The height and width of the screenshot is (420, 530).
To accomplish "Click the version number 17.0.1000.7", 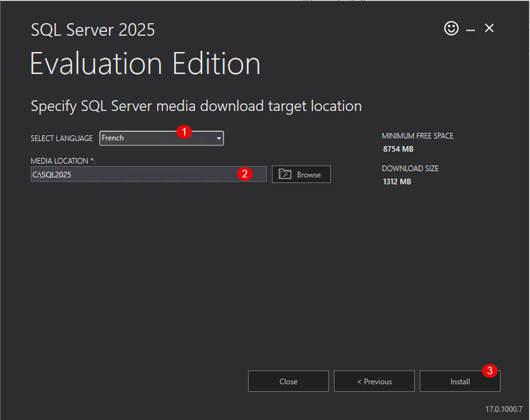I will (x=504, y=409).
